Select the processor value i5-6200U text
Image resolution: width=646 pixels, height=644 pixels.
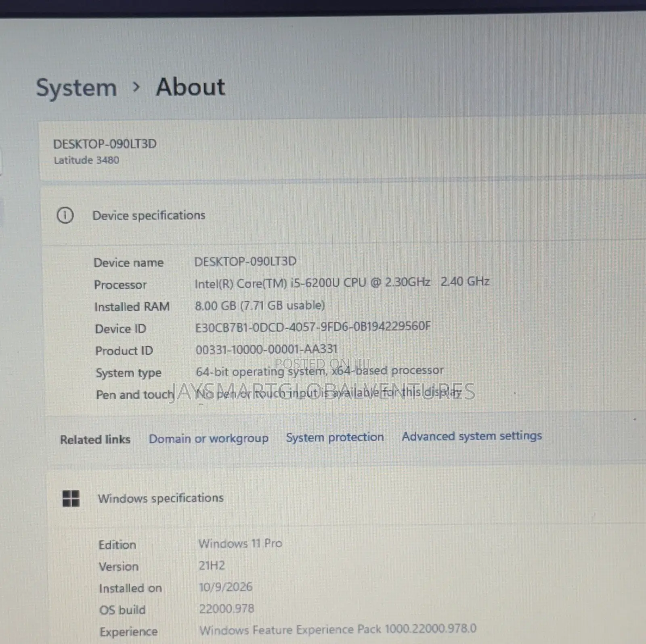coord(342,282)
